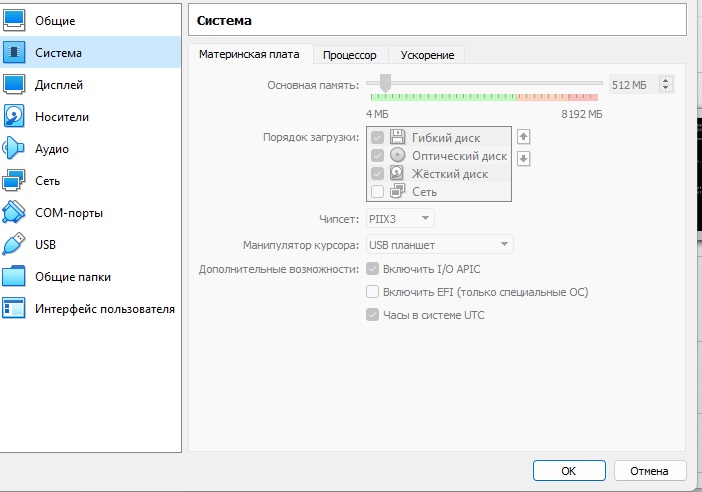Click the Аудио speaker icon
702x492 pixels.
(14, 149)
